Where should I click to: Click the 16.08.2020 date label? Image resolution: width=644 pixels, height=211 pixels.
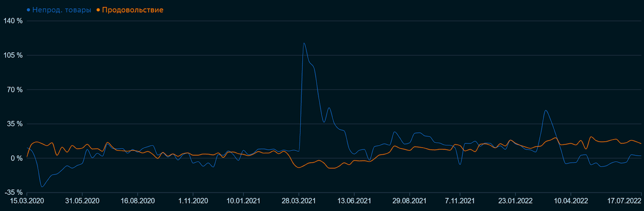[137, 201]
